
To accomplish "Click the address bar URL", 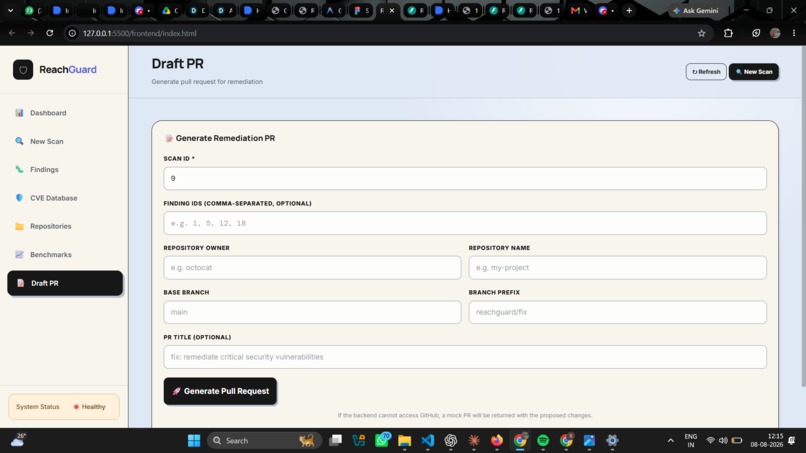I will coord(140,33).
